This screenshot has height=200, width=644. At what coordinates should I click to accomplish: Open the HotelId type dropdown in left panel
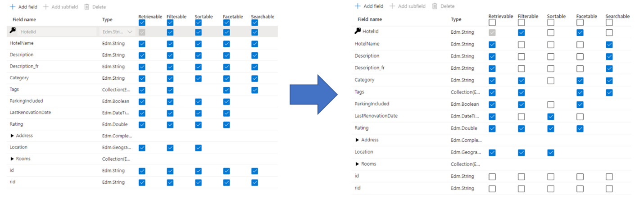[x=130, y=32]
